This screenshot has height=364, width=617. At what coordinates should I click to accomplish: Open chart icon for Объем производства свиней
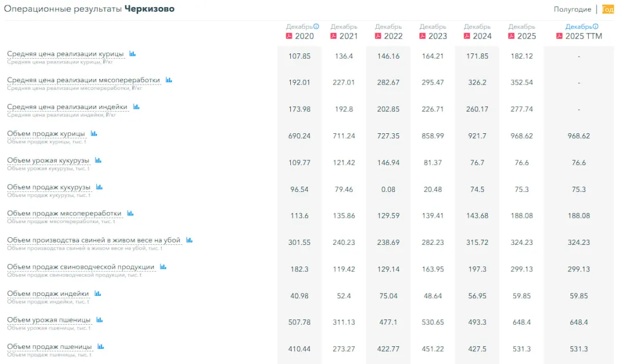click(189, 240)
